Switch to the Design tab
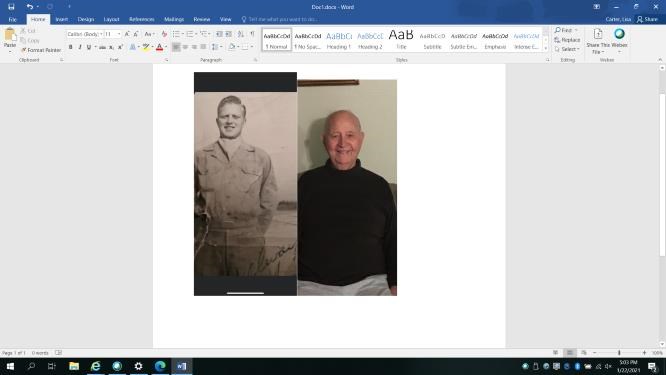 coord(86,20)
